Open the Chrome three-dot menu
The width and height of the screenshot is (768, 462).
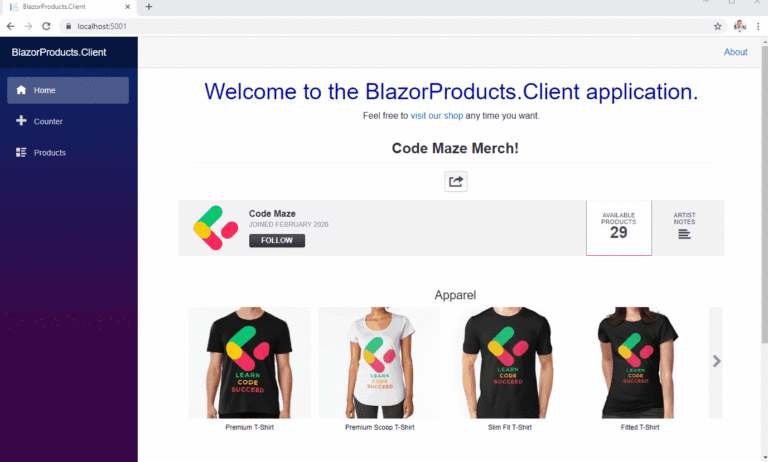758,26
